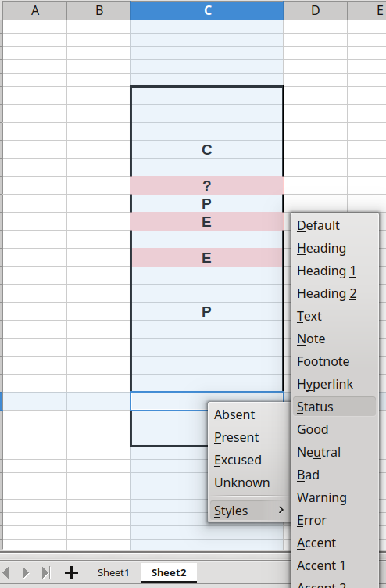Screen dimensions: 386x588
Task: Apply the Heading cell style
Action: coord(334,248)
